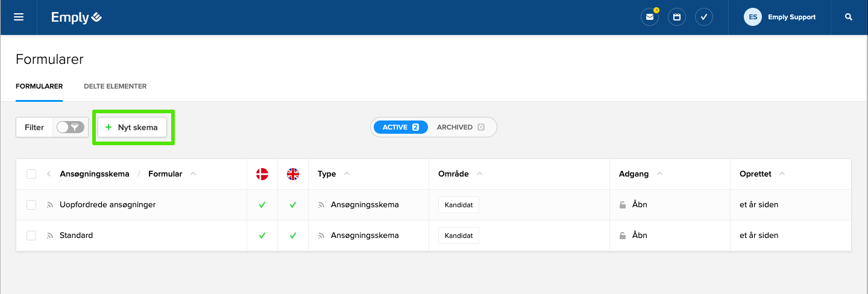Select the Uopfordrede ansøgninger row checkbox
Screen dimensions: 868x294
31,205
